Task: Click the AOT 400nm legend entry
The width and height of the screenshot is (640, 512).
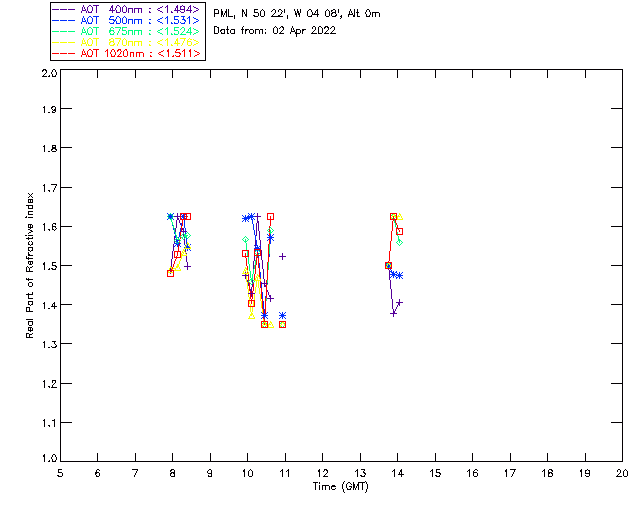Action: tap(126, 9)
